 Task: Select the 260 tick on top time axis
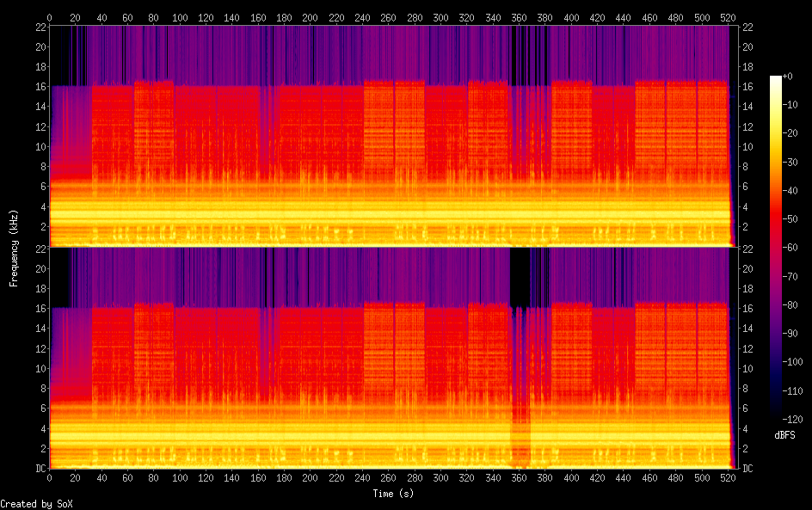[388, 17]
